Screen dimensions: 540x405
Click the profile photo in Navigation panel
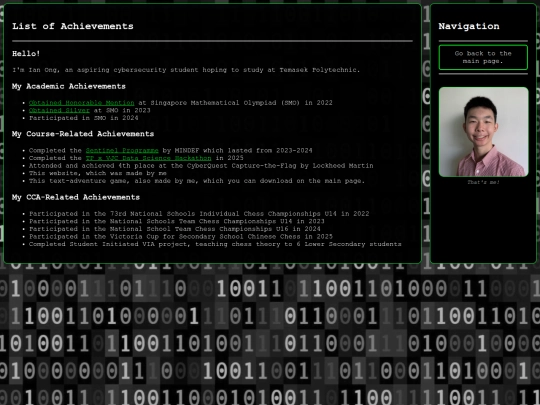(483, 132)
